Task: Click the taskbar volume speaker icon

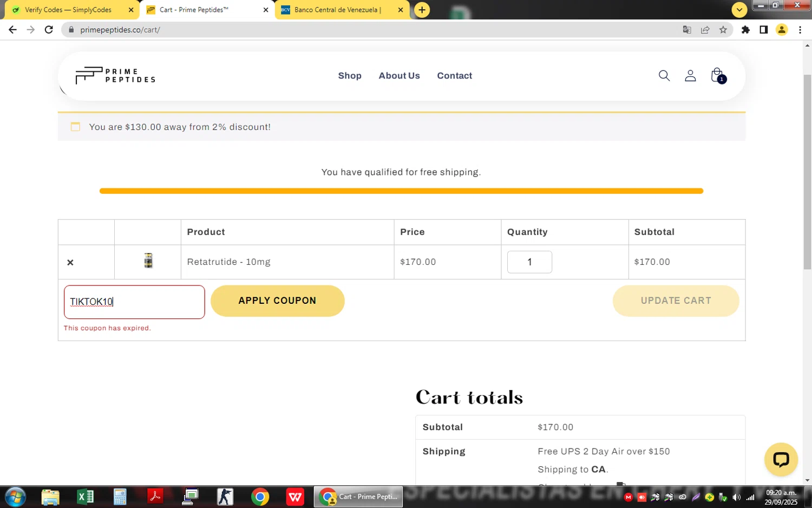Action: point(736,497)
